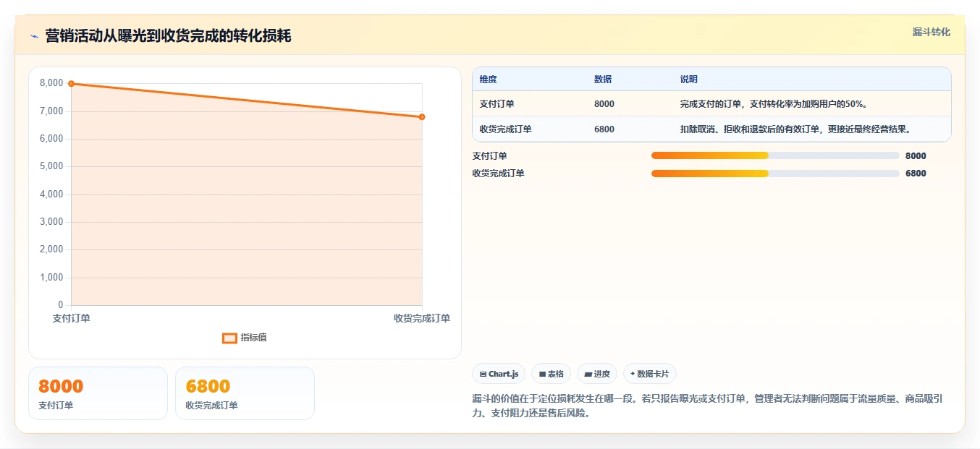Click the 支付订单 table row name cell
The image size is (980, 449).
497,104
